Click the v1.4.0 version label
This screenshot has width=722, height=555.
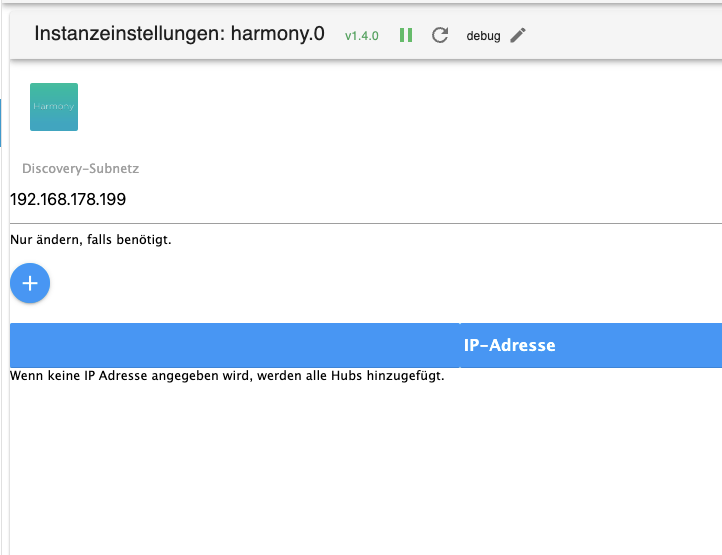tap(361, 36)
